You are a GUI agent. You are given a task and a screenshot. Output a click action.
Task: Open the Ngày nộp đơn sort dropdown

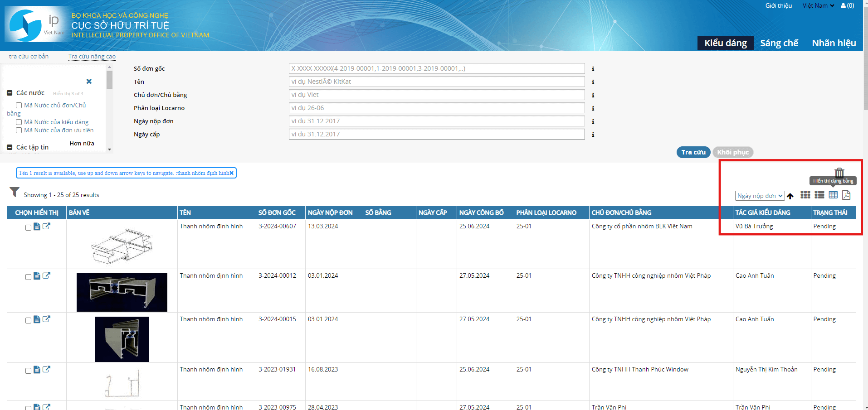(760, 196)
